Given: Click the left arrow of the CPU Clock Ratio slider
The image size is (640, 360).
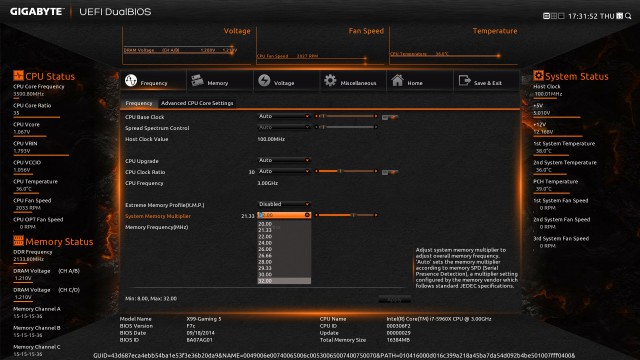Looking at the screenshot, I should (x=316, y=171).
